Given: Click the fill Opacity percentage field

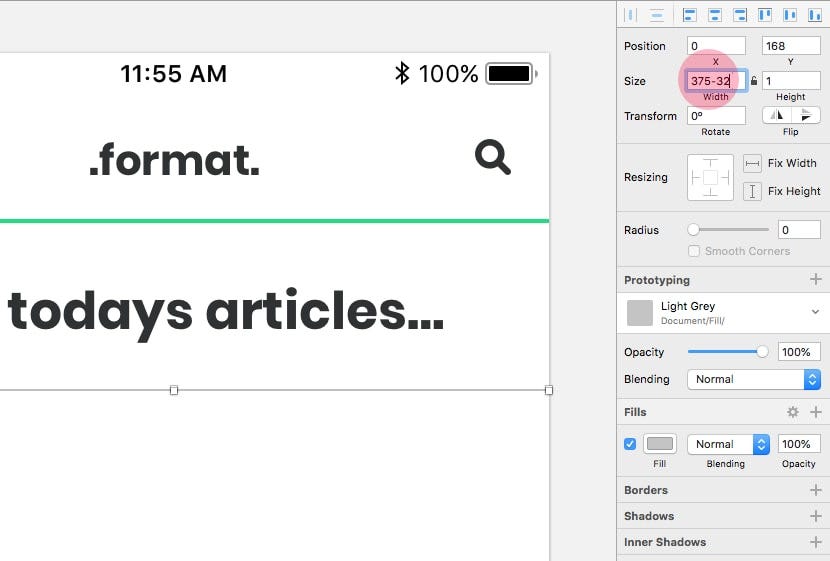Looking at the screenshot, I should coord(799,444).
